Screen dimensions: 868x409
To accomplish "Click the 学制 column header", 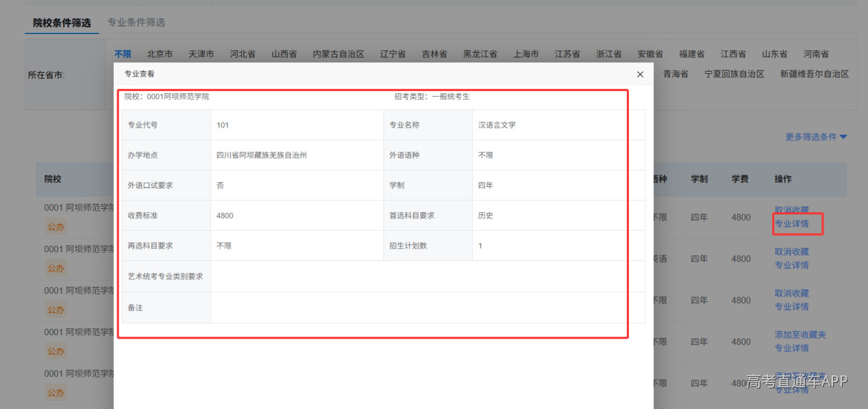I will click(x=699, y=179).
